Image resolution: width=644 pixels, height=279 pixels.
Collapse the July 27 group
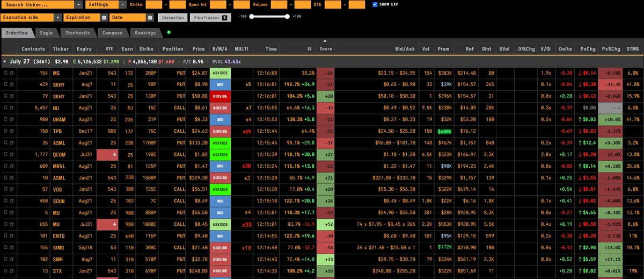tap(5, 62)
